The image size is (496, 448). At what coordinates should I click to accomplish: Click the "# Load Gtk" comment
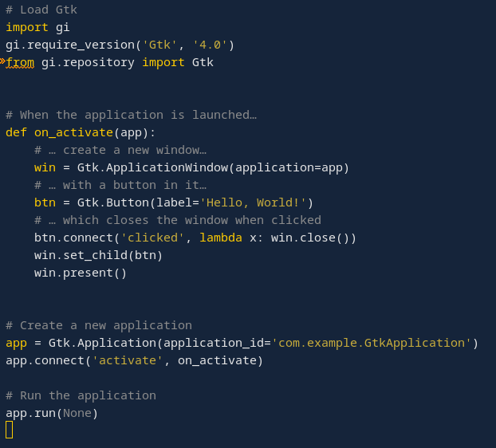[x=41, y=10]
